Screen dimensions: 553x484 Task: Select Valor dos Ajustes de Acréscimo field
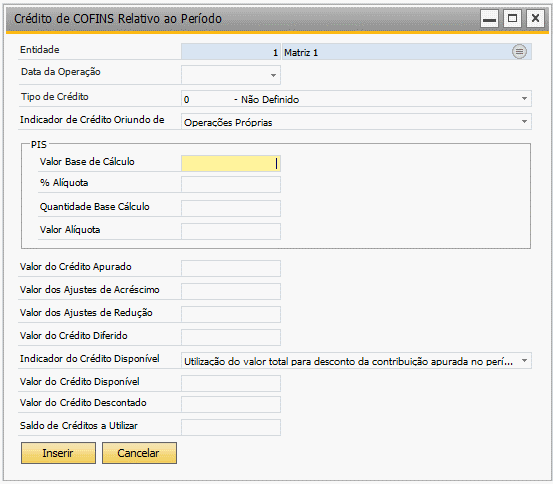click(x=231, y=291)
